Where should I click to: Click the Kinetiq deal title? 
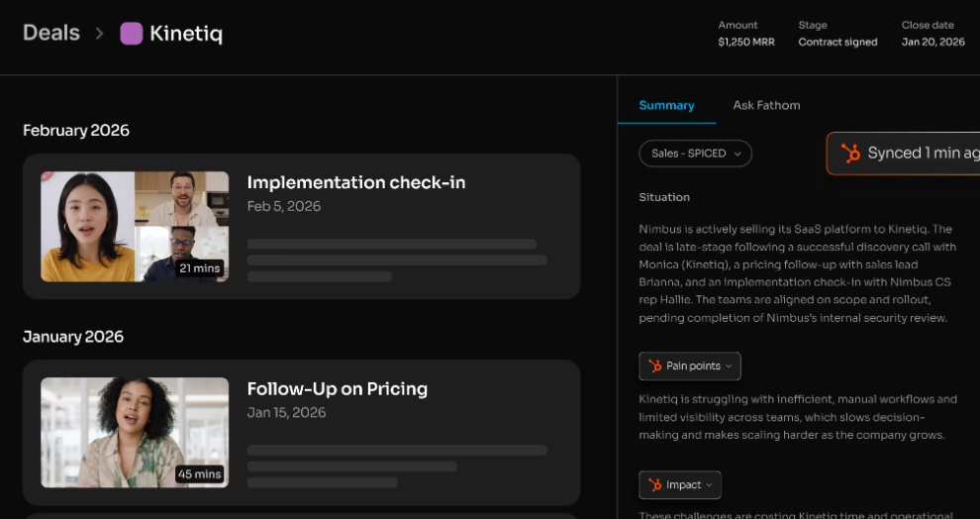(186, 34)
